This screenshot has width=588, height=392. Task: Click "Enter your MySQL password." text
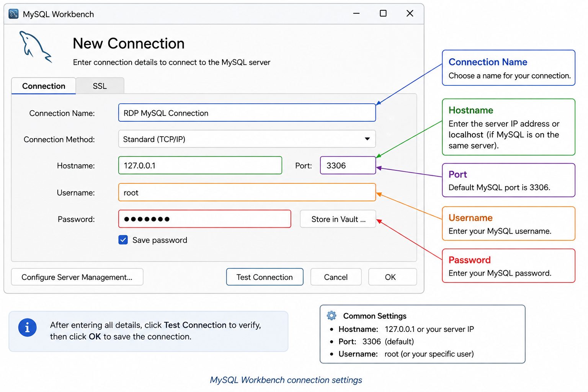click(x=500, y=273)
